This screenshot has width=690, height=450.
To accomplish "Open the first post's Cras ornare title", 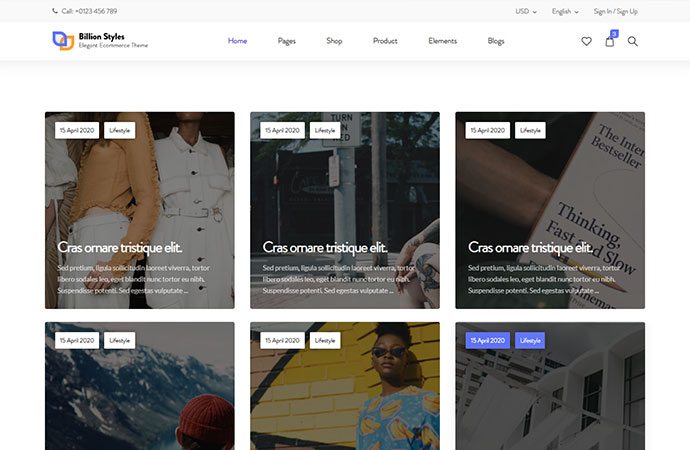I will pos(120,248).
